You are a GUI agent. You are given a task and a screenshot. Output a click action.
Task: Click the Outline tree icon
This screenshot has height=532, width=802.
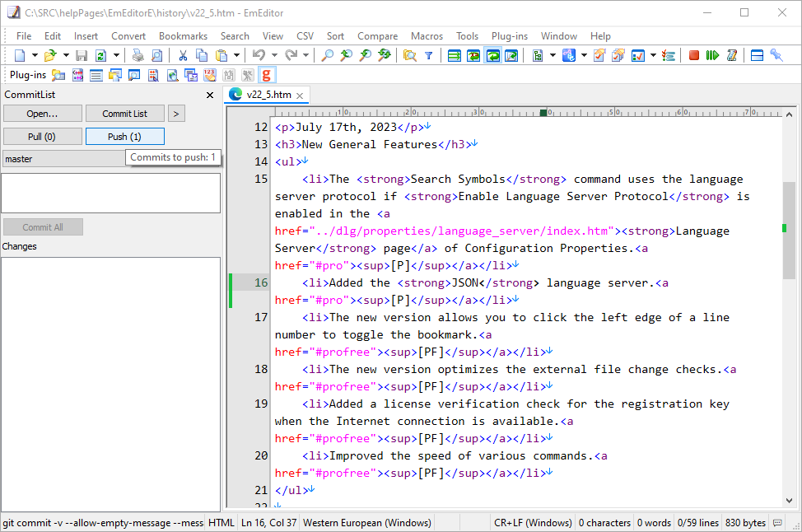pyautogui.click(x=538, y=55)
